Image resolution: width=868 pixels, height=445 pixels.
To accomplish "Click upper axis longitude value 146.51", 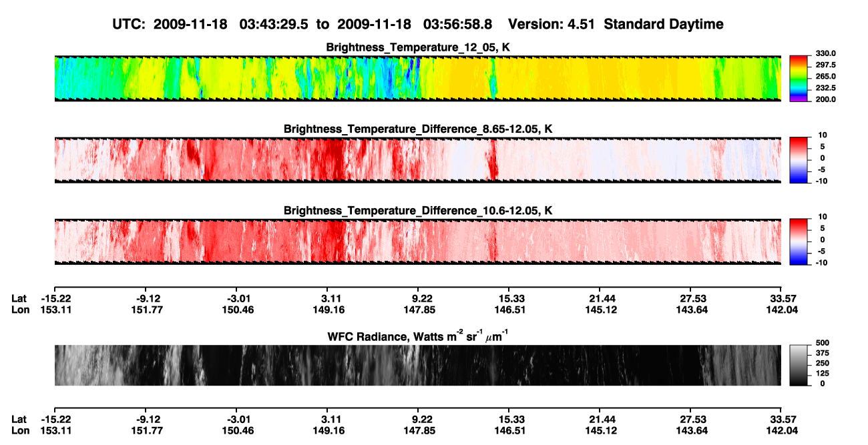I will [509, 310].
